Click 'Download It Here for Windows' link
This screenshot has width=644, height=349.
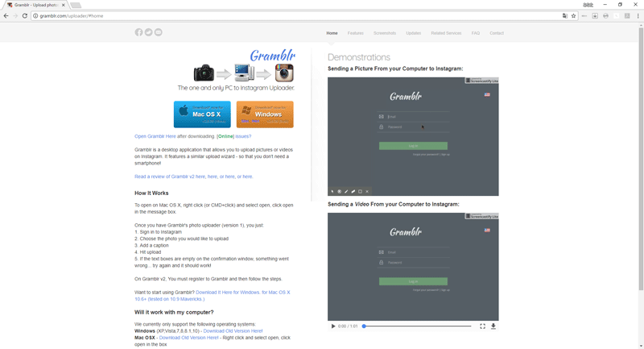227,293
